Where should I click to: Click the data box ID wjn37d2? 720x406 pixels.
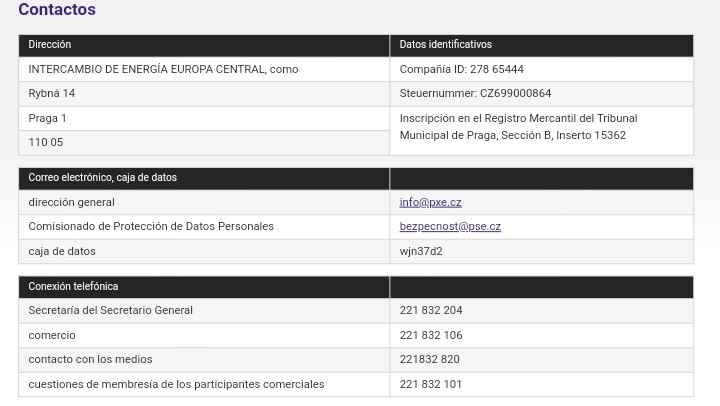(x=421, y=251)
